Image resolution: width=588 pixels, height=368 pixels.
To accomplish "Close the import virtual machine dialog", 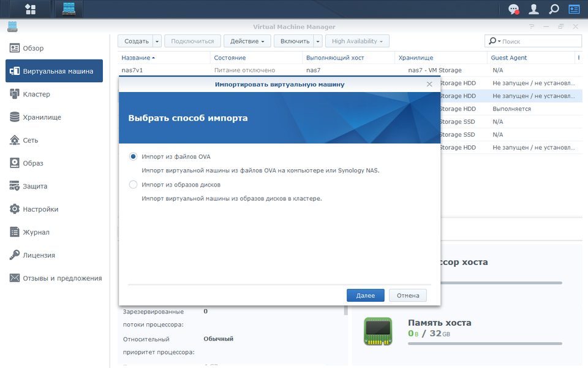I will tap(429, 85).
